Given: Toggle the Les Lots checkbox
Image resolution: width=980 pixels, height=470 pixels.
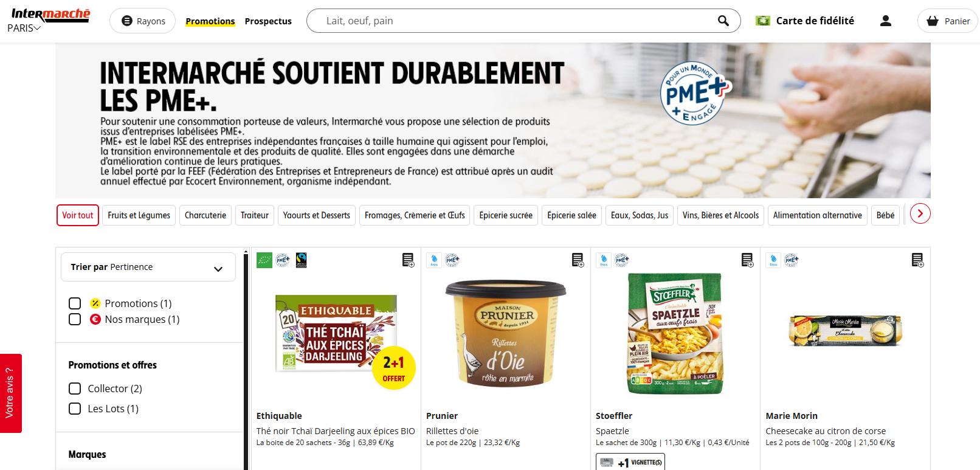Looking at the screenshot, I should [75, 409].
